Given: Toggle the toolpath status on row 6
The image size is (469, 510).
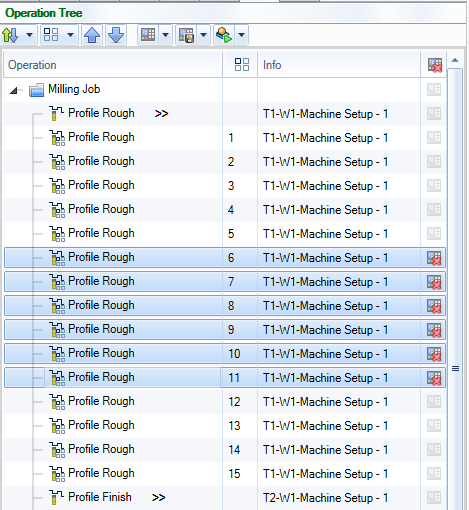Looking at the screenshot, I should tap(434, 258).
